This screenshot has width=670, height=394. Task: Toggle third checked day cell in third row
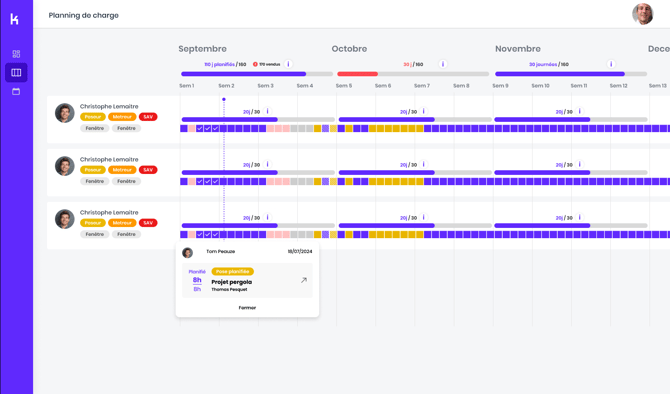(x=215, y=235)
